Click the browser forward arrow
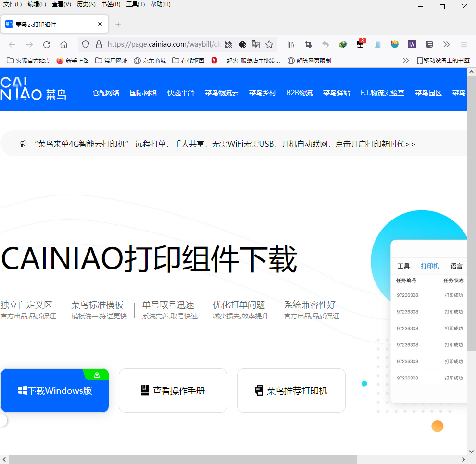This screenshot has height=464, width=476. (29, 45)
